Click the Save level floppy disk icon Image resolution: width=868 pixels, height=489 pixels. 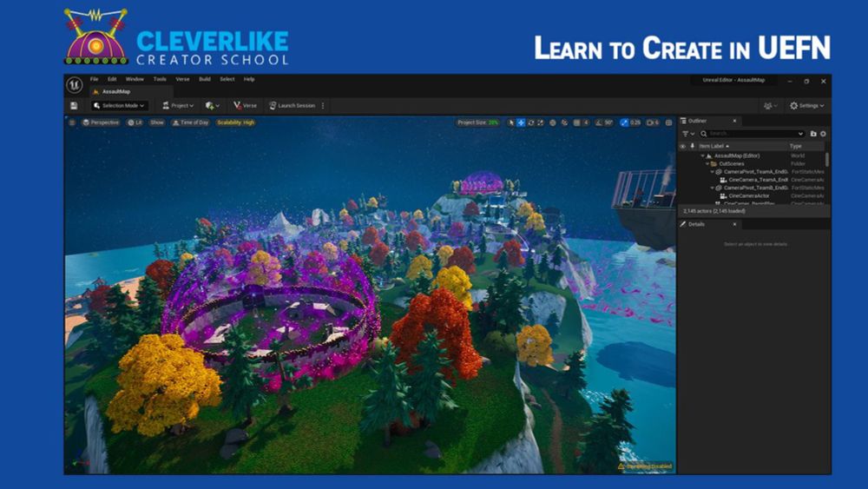point(74,105)
